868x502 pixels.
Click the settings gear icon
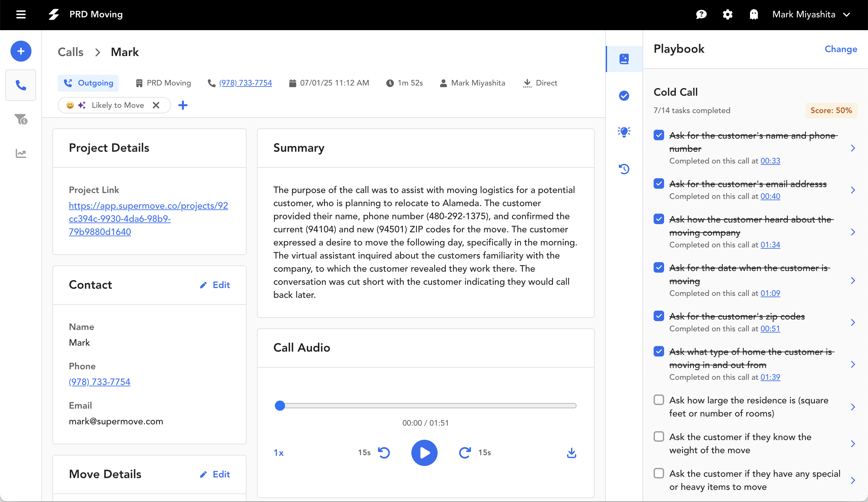(x=727, y=14)
